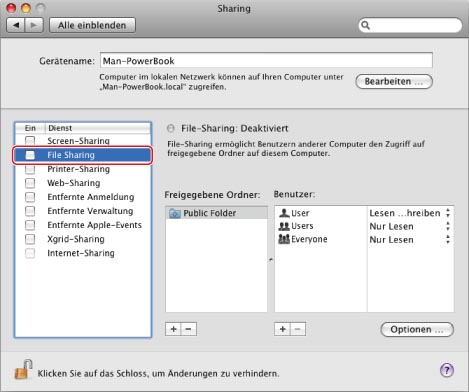This screenshot has height=392, width=469.
Task: Click the Users group icon
Action: tap(284, 226)
